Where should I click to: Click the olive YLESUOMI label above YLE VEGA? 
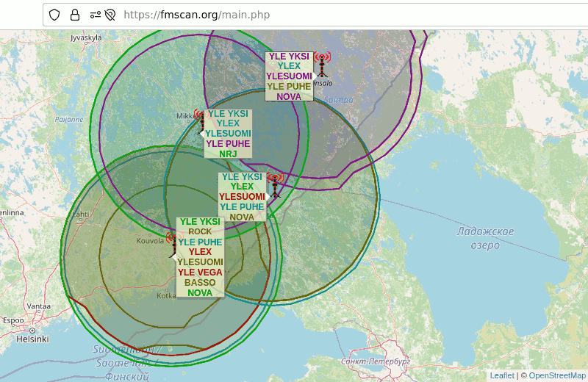(200, 262)
